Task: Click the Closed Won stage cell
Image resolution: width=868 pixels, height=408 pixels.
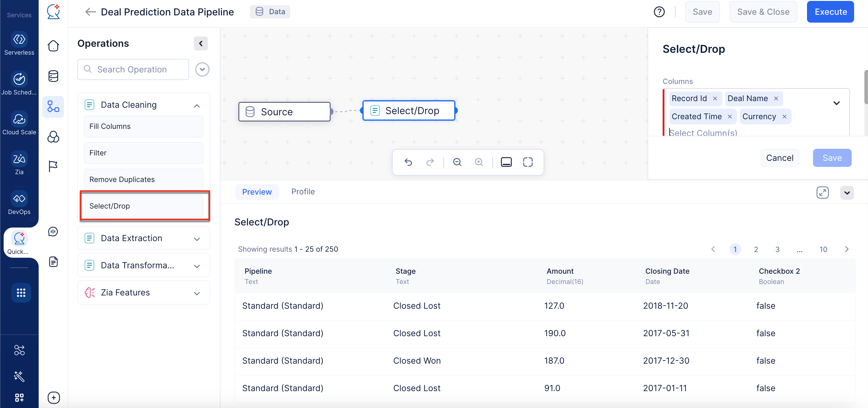Action: click(x=417, y=361)
